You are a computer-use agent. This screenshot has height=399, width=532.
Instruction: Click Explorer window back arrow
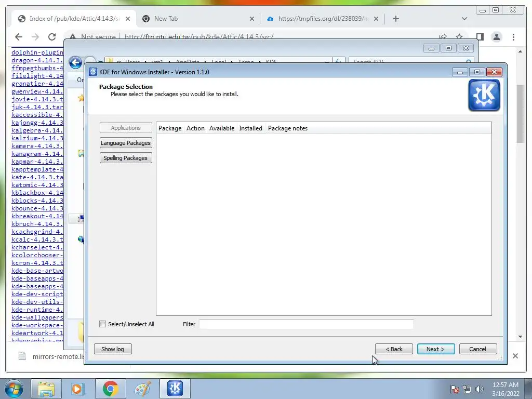click(75, 62)
